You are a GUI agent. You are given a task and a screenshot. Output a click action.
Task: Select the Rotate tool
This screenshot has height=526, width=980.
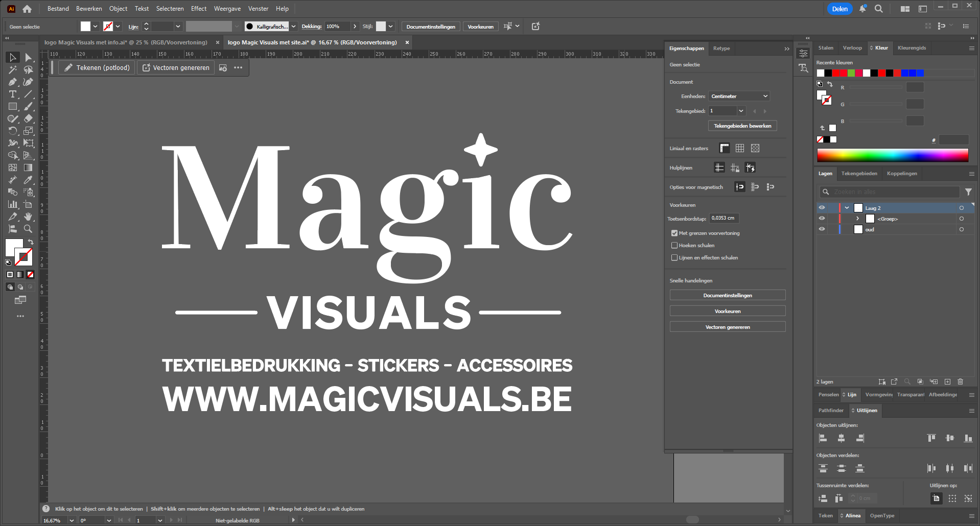tap(13, 131)
